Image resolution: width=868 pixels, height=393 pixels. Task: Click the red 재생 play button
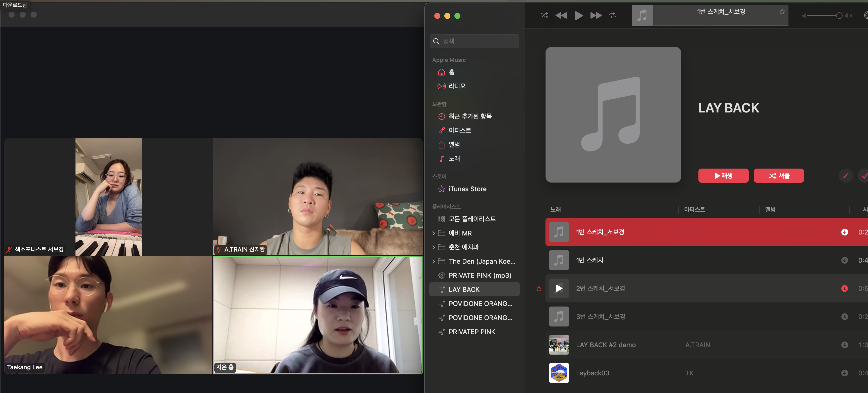click(x=723, y=176)
